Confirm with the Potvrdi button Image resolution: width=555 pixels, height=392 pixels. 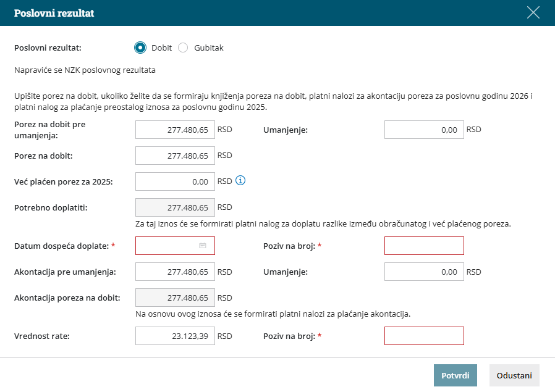[455, 375]
